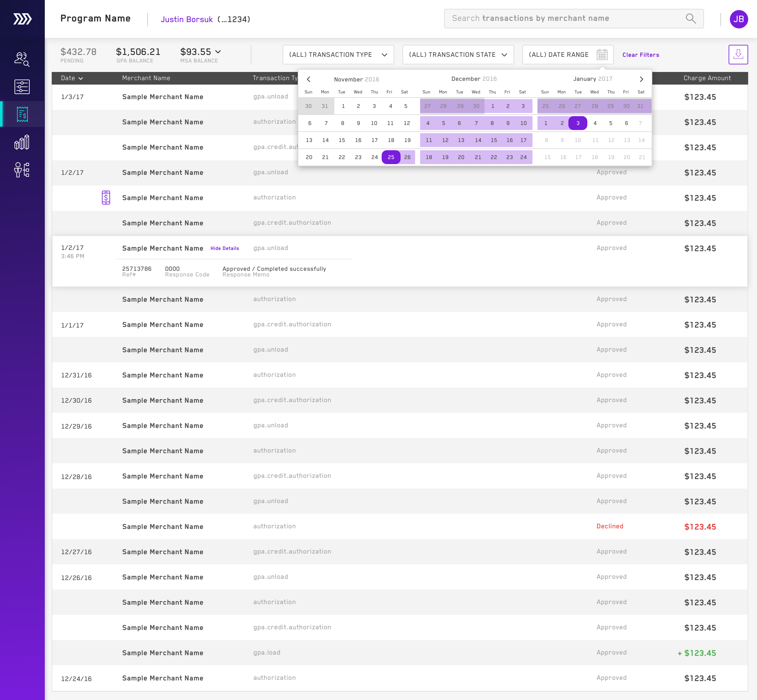Image resolution: width=757 pixels, height=700 pixels.
Task: Select the 1/1/17 transaction row date
Action: pyautogui.click(x=72, y=325)
